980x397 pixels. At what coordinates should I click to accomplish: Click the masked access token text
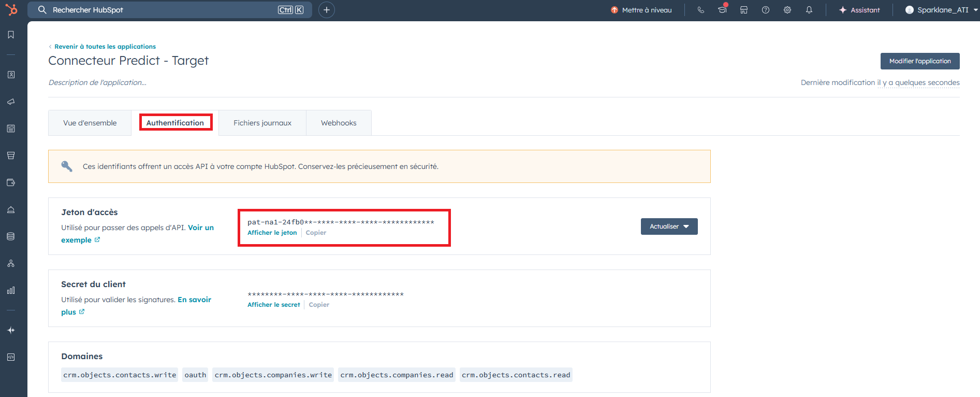point(341,222)
